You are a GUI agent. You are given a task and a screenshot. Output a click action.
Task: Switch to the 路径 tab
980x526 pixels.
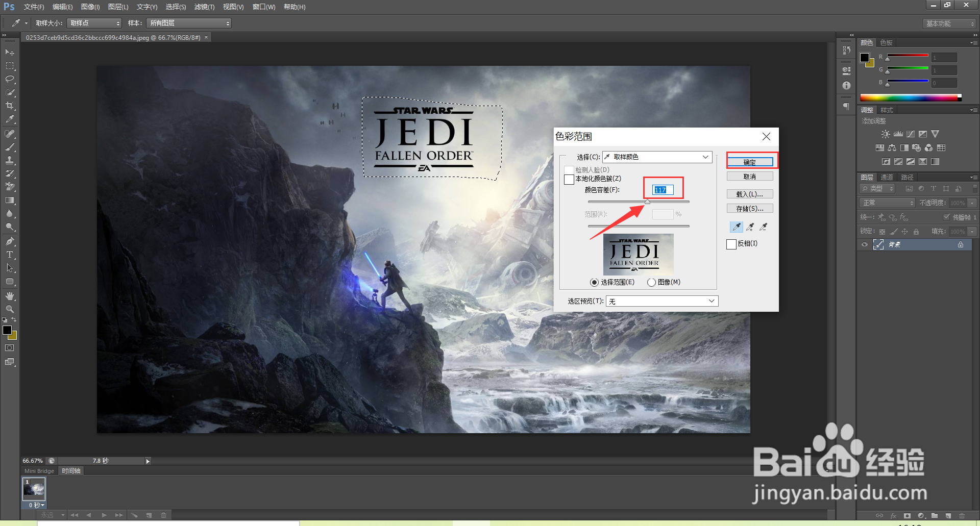[907, 178]
